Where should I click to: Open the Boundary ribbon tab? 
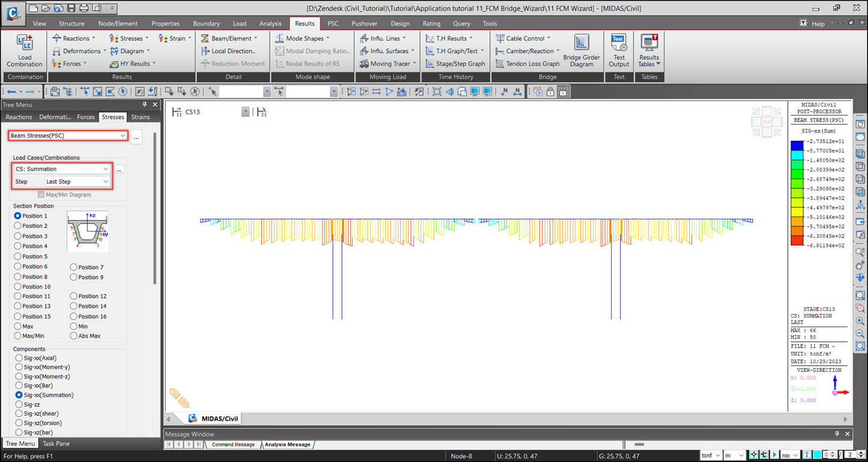pyautogui.click(x=206, y=23)
